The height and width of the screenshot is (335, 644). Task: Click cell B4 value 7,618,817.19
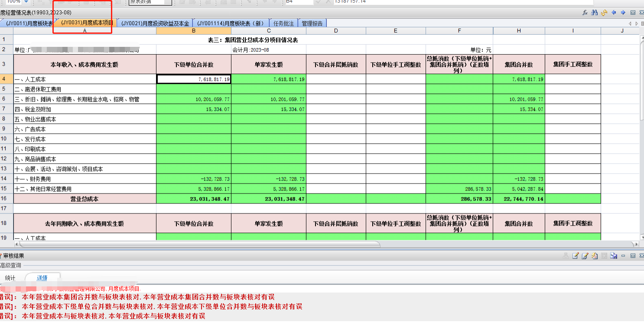(194, 79)
